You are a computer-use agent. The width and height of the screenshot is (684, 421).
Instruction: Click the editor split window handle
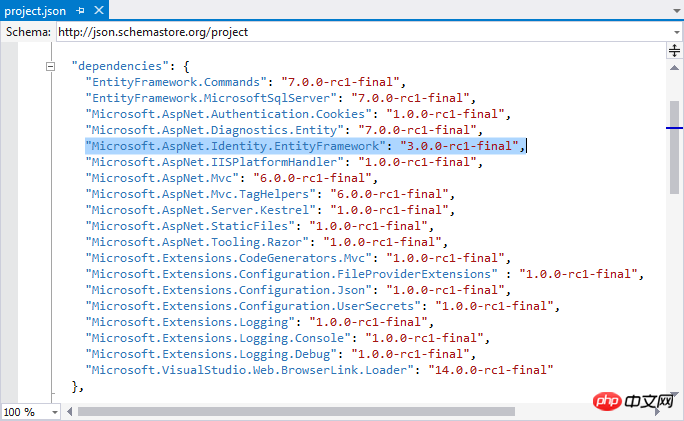(x=674, y=51)
